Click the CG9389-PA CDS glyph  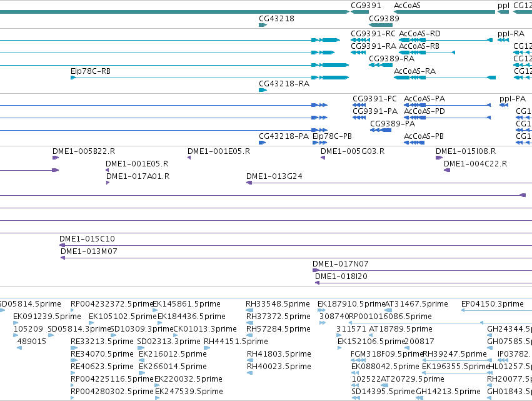380,130
